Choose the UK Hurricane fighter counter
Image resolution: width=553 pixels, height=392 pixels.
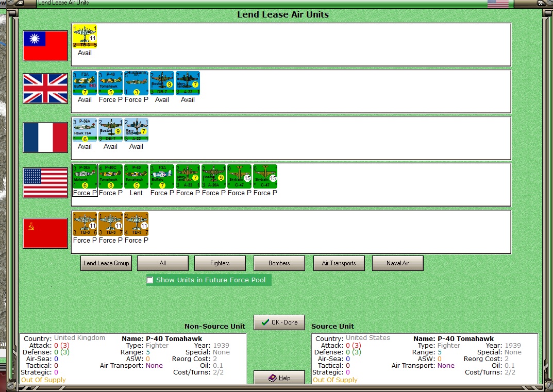point(136,83)
